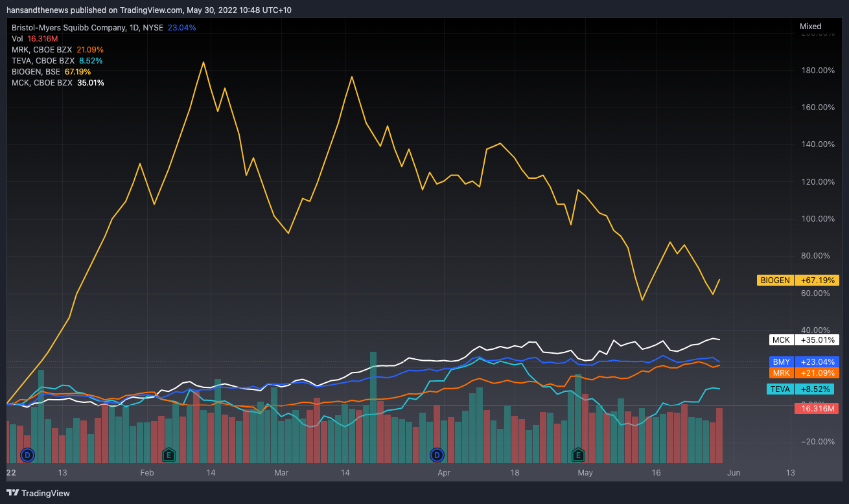Open the earnings E marker before May
Image resolution: width=849 pixels, height=504 pixels.
click(578, 455)
